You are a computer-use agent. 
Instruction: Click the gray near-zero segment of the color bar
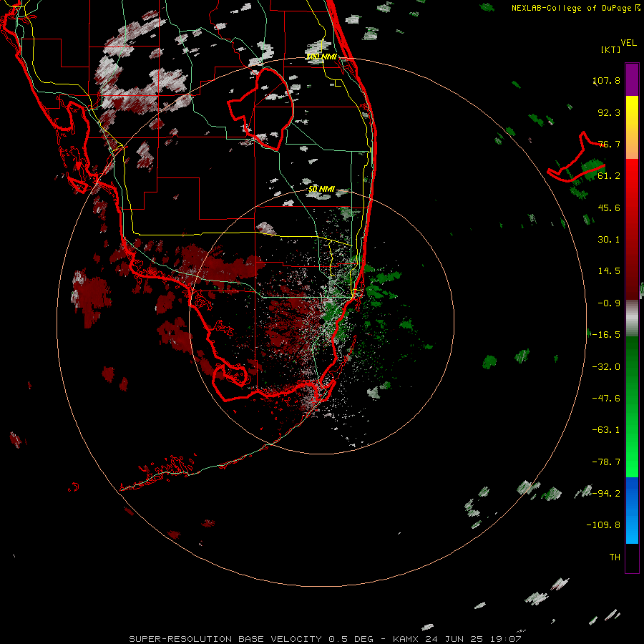(632, 318)
